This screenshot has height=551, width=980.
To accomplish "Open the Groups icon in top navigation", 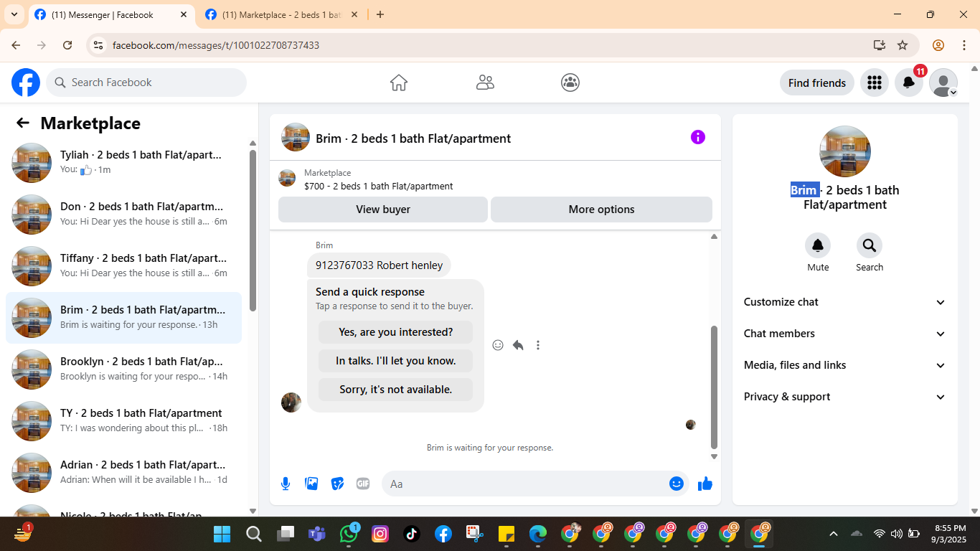I will coord(570,83).
